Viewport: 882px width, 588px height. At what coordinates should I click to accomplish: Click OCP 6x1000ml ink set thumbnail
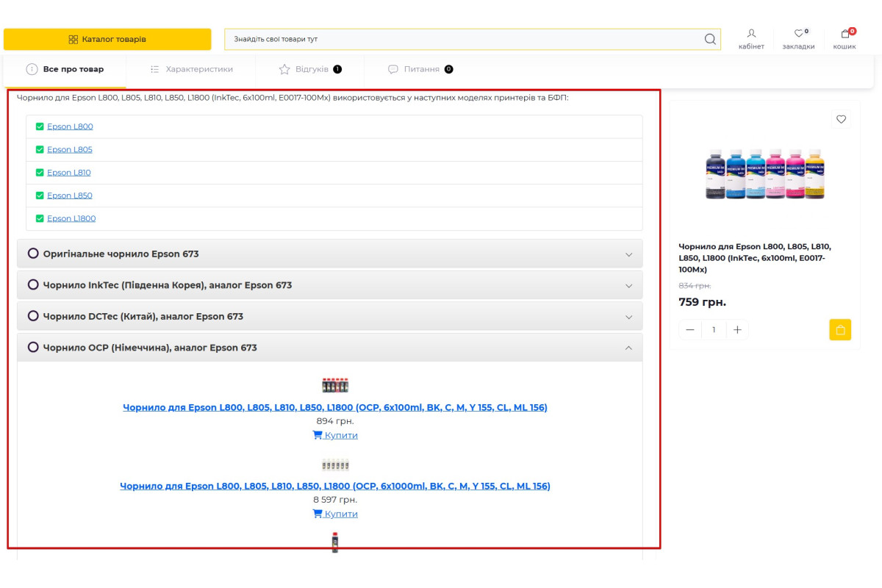point(335,465)
